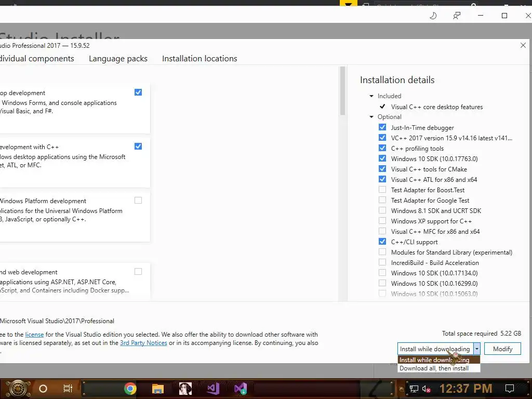Screen dimensions: 532x399
Task: Uncheck Windows 10 SDK (10.0.17763.0)
Action: click(x=382, y=158)
